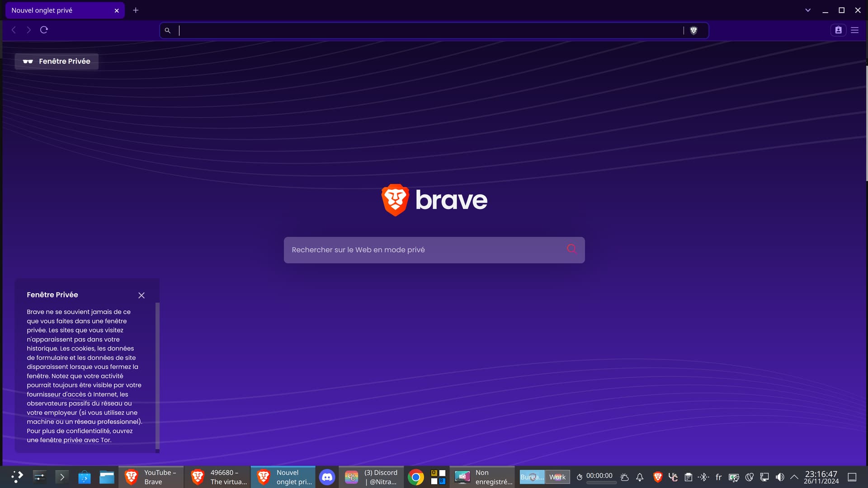Dismiss the Fenêtre Privée info panel

(x=142, y=295)
